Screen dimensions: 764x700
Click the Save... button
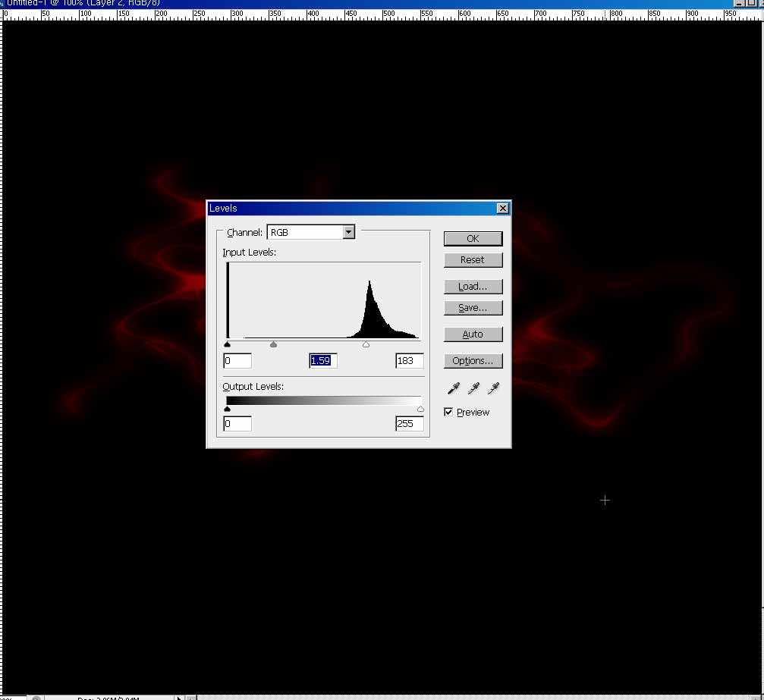473,308
